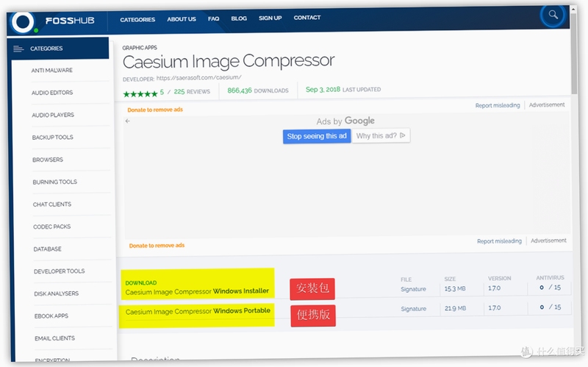
Task: Open the BLOG menu item
Action: (239, 18)
